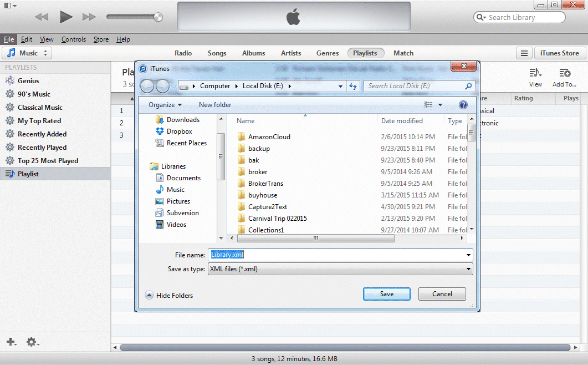The image size is (588, 365).
Task: Select Libraries in the navigation pane
Action: click(x=167, y=166)
